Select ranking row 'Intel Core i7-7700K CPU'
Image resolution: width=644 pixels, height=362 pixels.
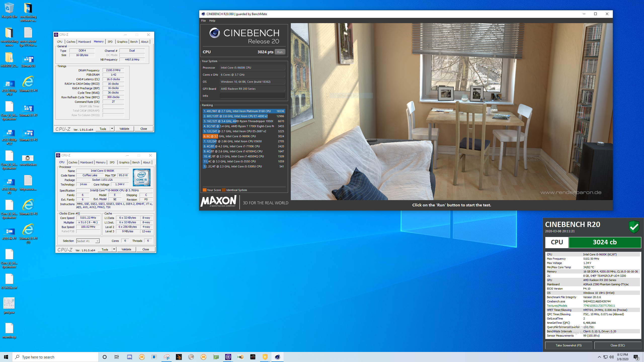click(244, 146)
